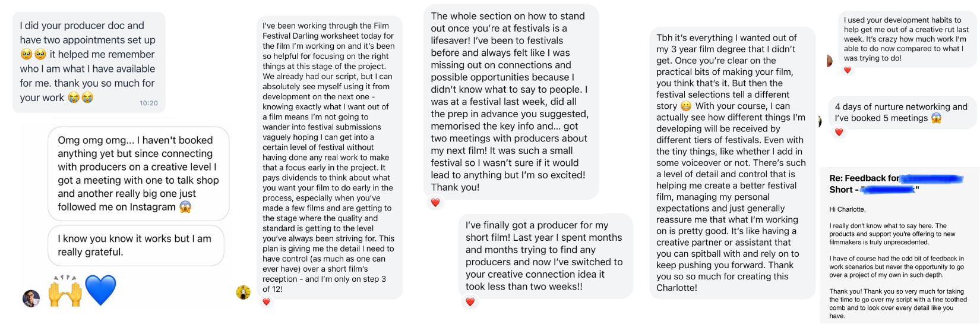Image resolution: width=980 pixels, height=327 pixels.
Task: Click the 10:20 timestamp on the first message
Action: [148, 103]
